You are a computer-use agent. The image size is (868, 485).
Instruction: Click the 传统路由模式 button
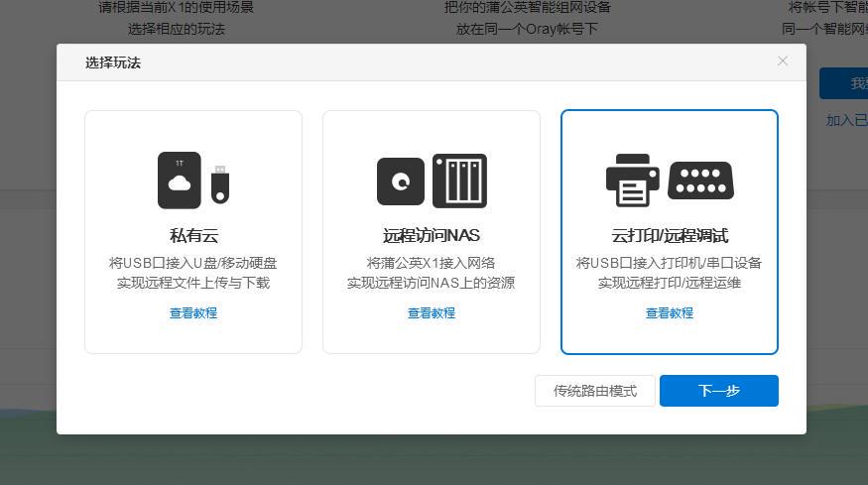[595, 391]
